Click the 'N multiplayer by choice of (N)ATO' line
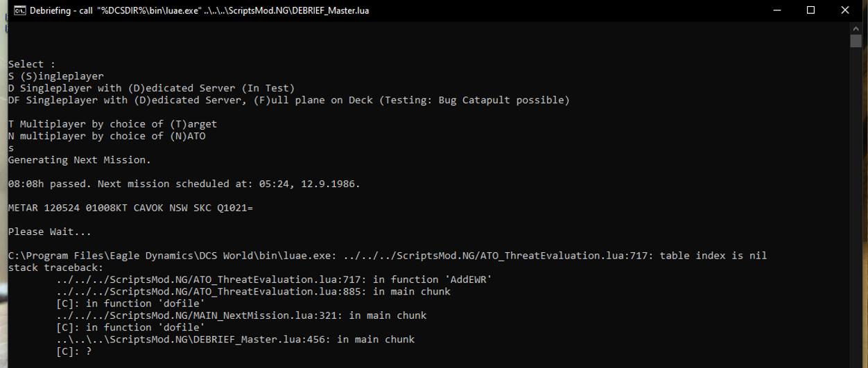Screen dimensions: 868x368 point(107,136)
